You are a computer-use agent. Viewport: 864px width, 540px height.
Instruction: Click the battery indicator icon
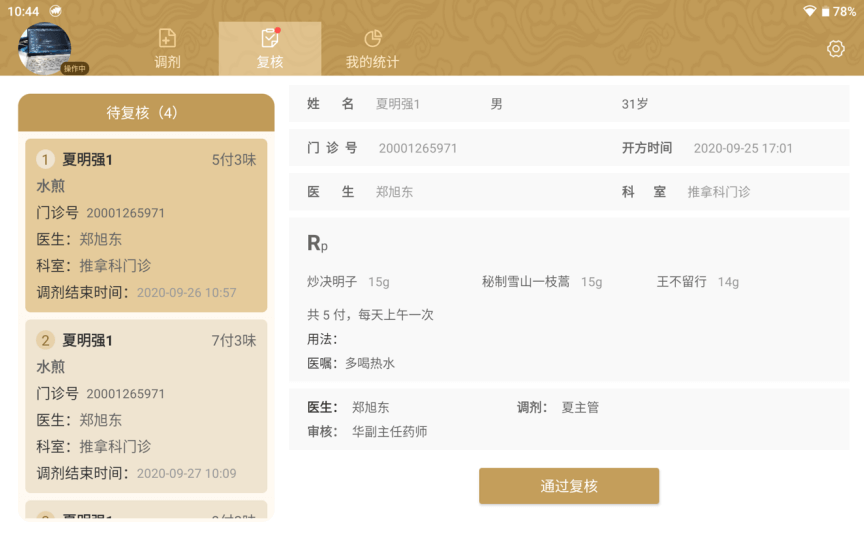coord(826,11)
